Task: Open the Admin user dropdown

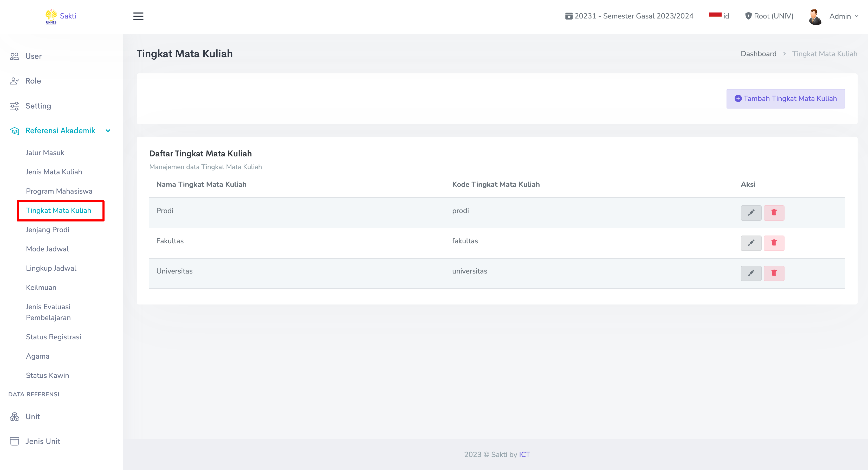Action: (843, 16)
